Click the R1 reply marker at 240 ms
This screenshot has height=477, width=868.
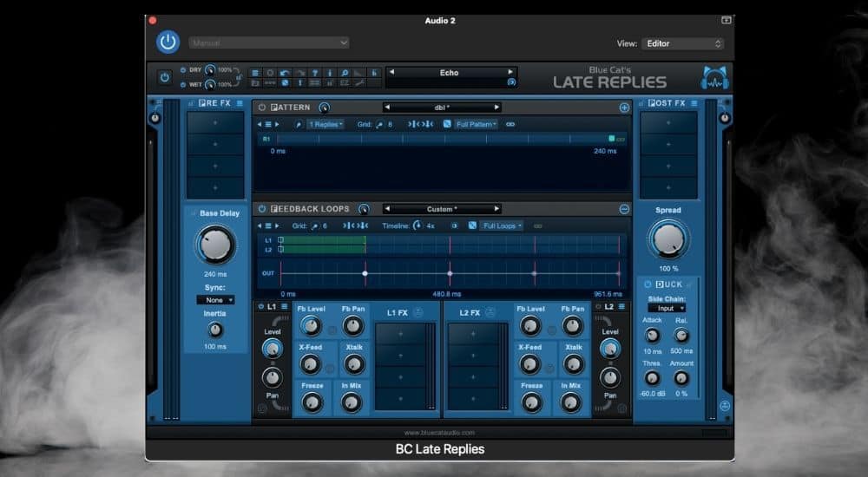pyautogui.click(x=612, y=139)
